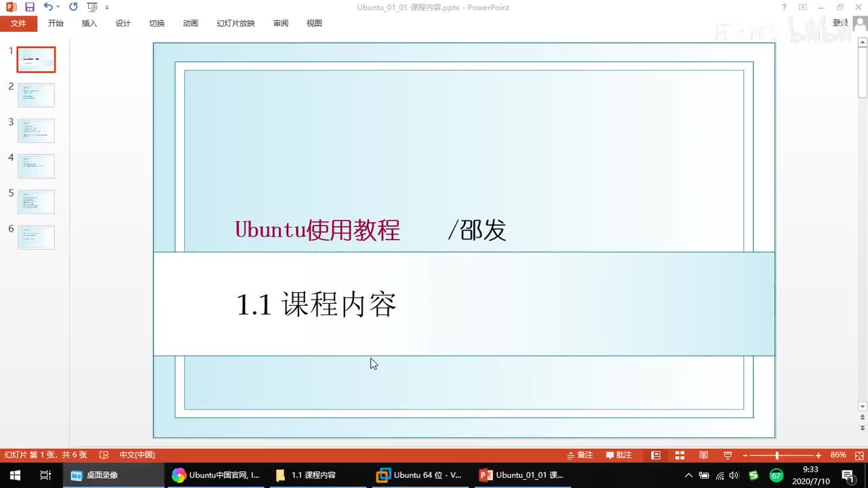868x488 pixels.
Task: Select slide 6 thumbnail
Action: (x=36, y=237)
